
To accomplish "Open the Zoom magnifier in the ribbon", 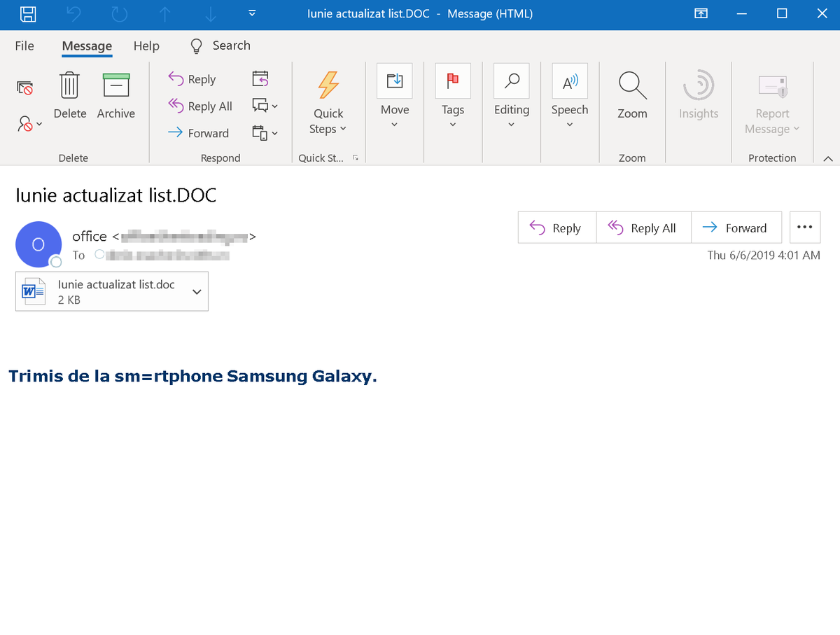I will [632, 85].
